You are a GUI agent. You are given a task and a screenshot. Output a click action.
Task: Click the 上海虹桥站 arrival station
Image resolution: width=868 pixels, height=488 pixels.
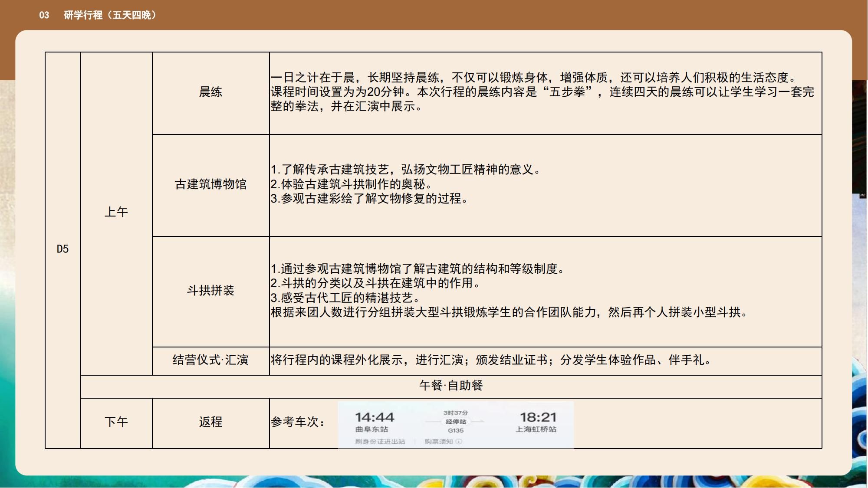(536, 429)
